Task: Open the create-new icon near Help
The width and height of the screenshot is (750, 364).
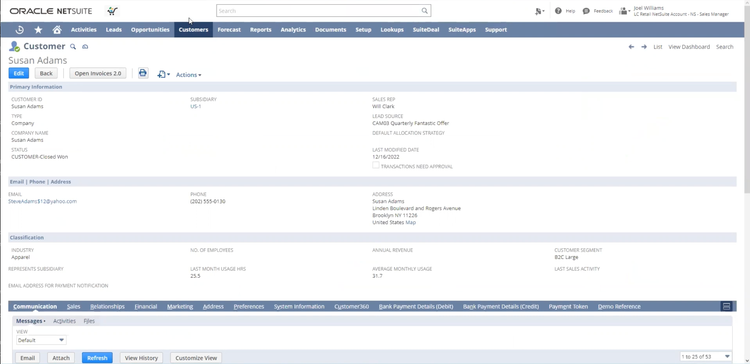Action: [540, 11]
